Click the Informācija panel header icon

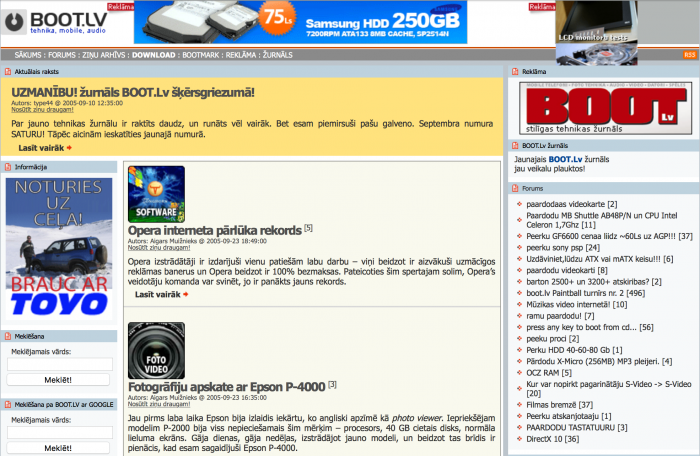tap(8, 167)
